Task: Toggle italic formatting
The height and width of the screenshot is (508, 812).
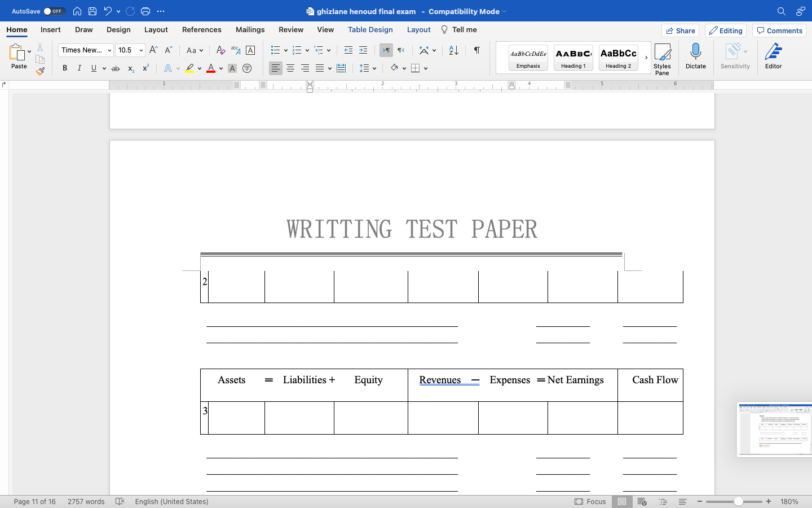Action: (80, 68)
